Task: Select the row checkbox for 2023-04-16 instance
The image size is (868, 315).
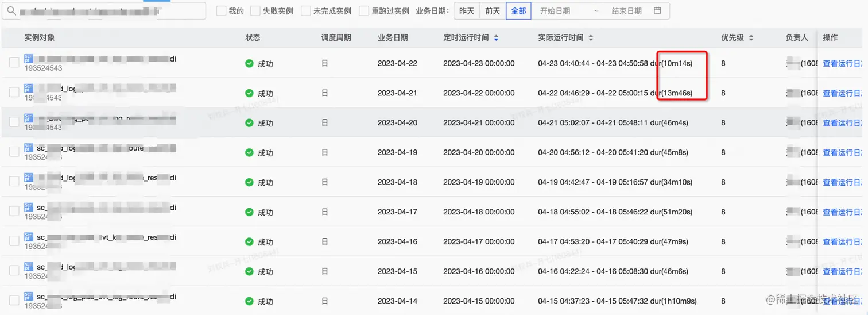Action: (14, 241)
